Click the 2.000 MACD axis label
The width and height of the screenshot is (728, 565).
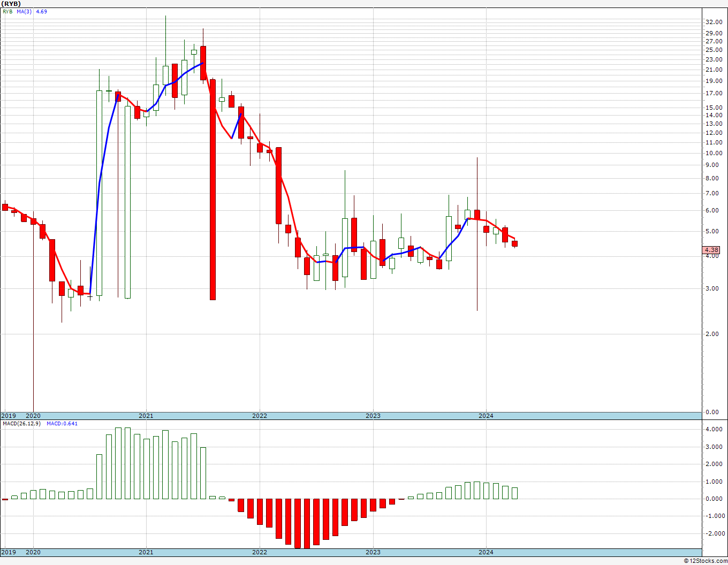(714, 464)
